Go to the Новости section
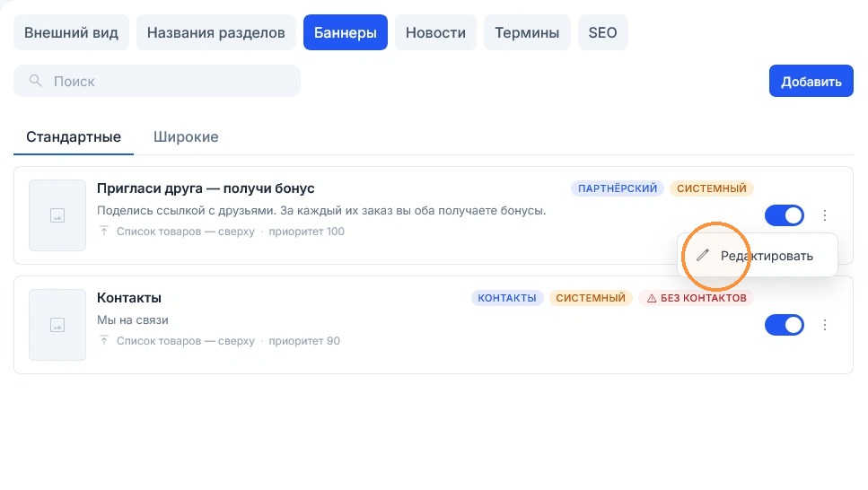Viewport: 868px width, 490px height. pos(435,32)
